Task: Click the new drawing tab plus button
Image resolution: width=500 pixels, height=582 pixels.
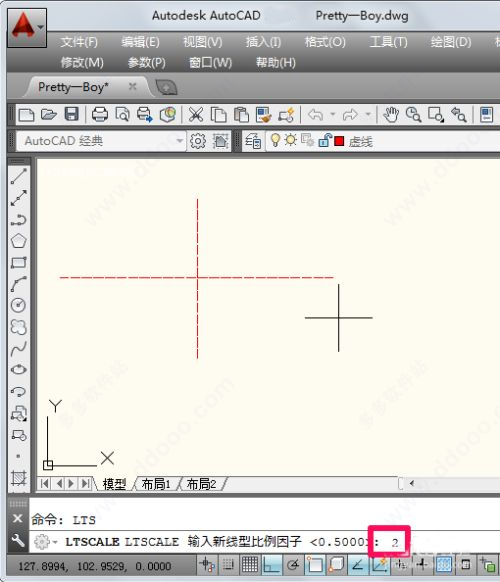Action: click(166, 88)
